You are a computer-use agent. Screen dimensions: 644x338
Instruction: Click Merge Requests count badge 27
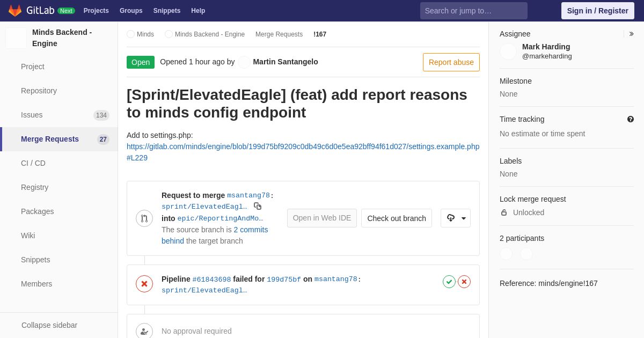coord(103,139)
